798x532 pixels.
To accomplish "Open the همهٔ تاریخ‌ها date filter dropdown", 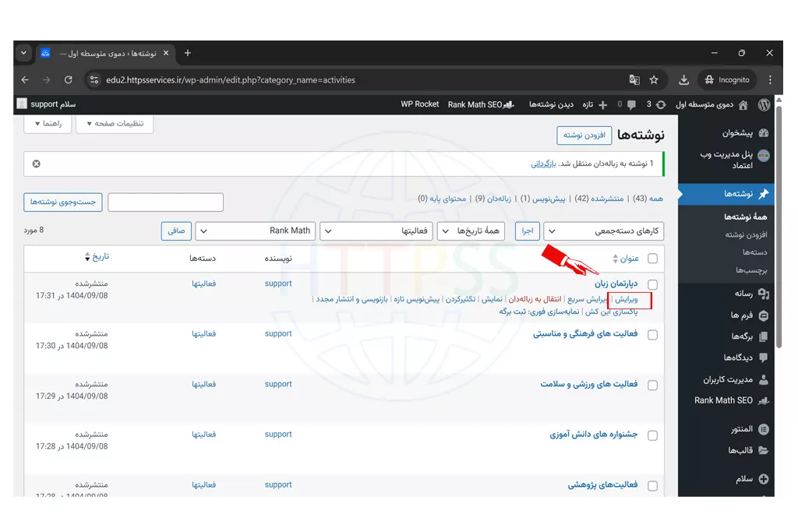I will [471, 231].
